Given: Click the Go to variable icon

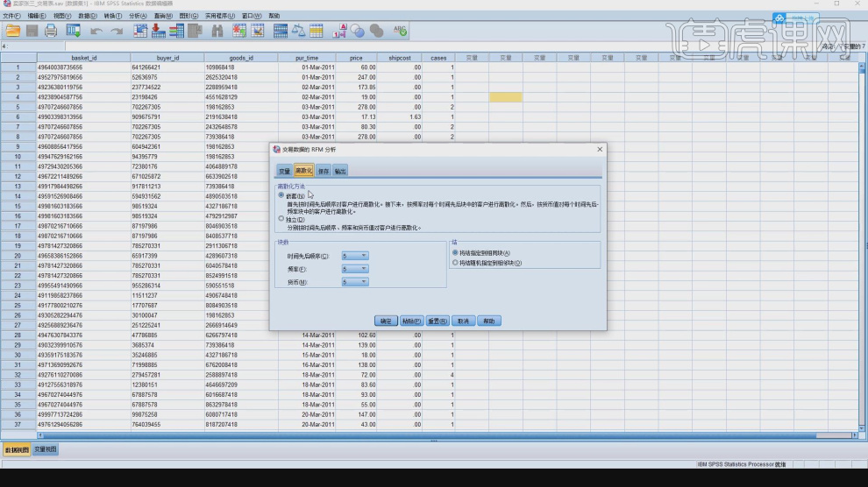Looking at the screenshot, I should point(159,31).
